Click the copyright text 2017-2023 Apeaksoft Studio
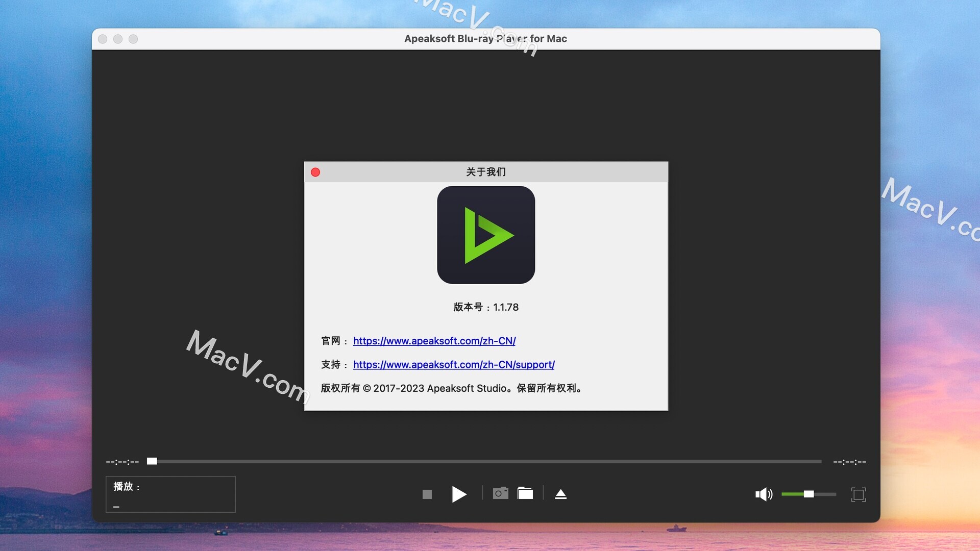The image size is (980, 551). (x=452, y=388)
